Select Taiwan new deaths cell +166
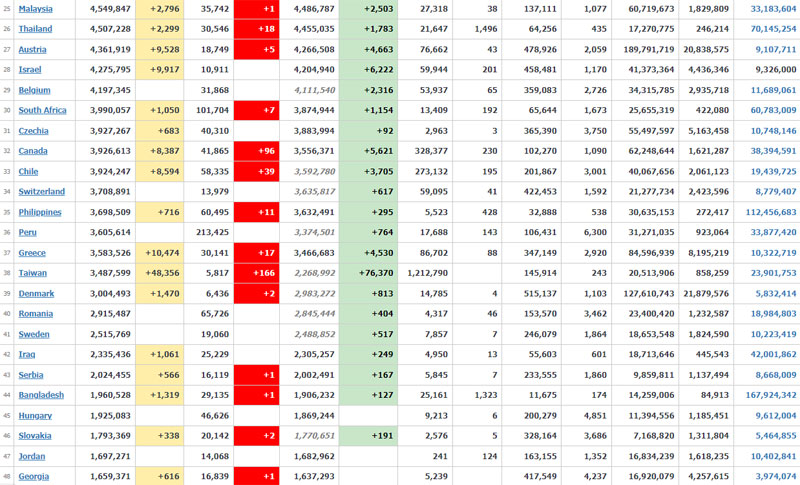Image resolution: width=800 pixels, height=485 pixels. tap(256, 273)
